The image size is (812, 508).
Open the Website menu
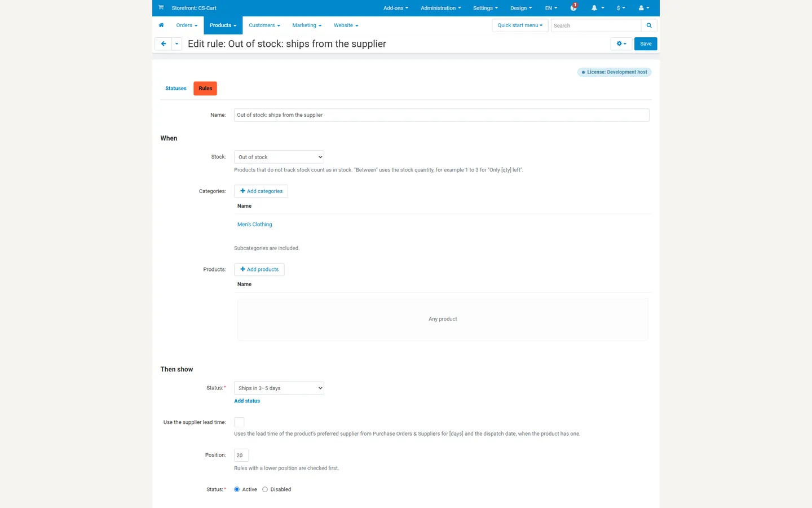coord(346,25)
